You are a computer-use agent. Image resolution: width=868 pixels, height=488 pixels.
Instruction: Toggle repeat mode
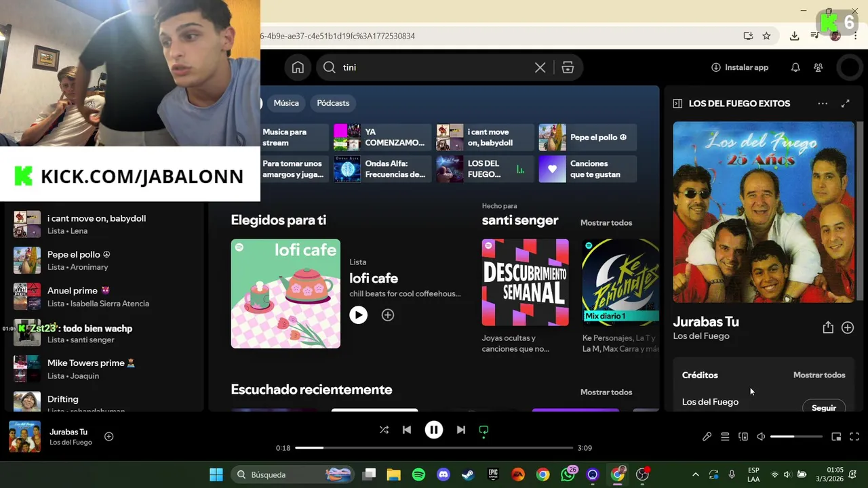tap(484, 430)
